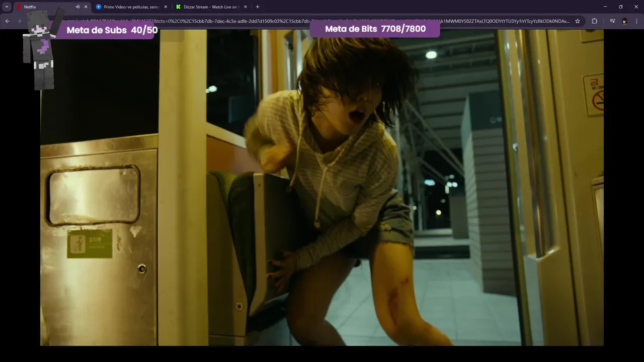Viewport: 644px width, 362px height.
Task: Switch to the Prime Video tab
Action: (131, 7)
